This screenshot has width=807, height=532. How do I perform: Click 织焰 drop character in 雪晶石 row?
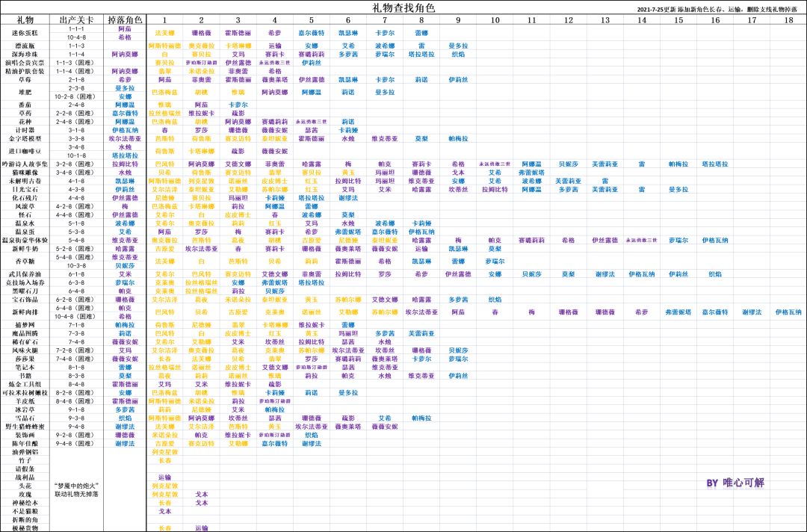click(x=125, y=418)
